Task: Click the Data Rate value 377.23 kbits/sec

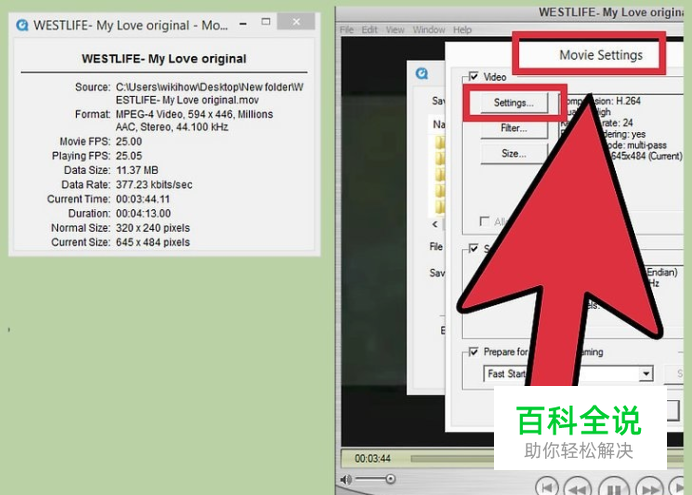Action: (x=154, y=184)
